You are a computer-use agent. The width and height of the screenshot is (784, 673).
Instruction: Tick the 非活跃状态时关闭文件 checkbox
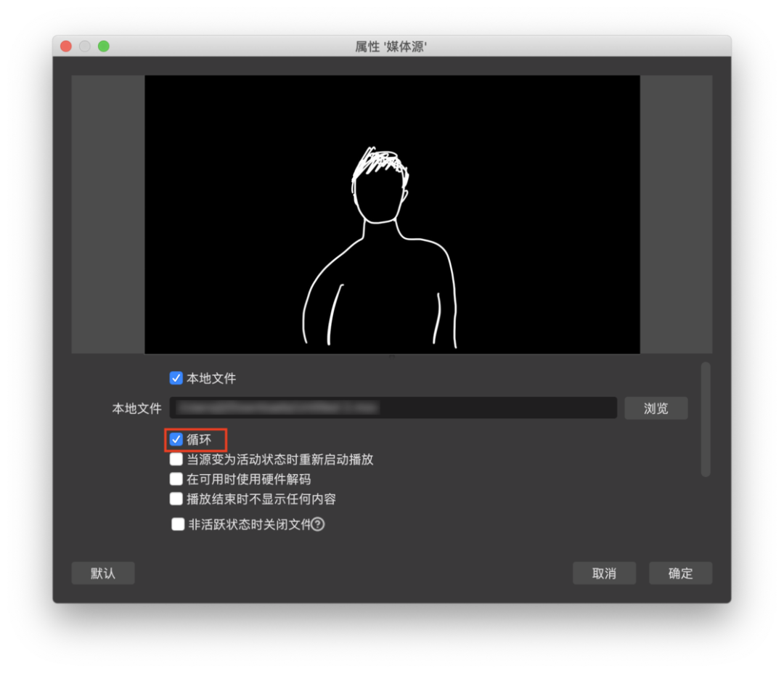pos(178,524)
